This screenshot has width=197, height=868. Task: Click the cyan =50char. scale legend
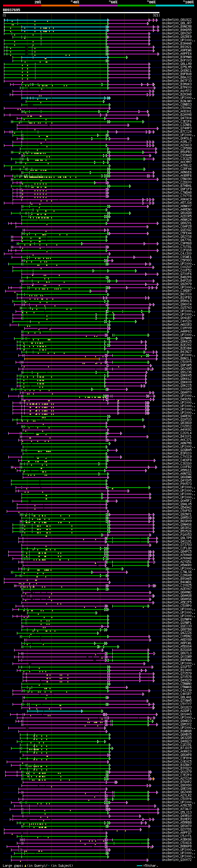[147, 865]
